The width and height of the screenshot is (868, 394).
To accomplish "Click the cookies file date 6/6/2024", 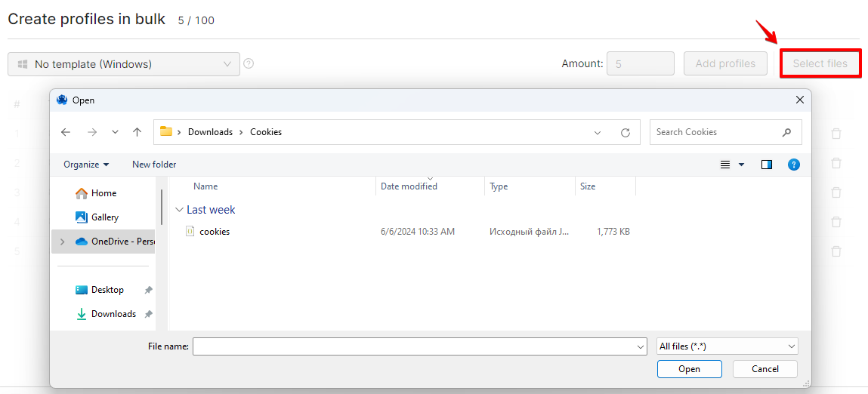I will tap(418, 232).
